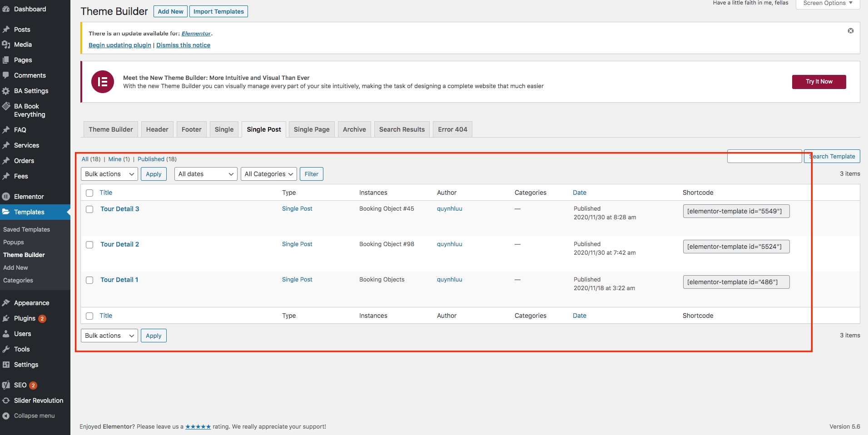Open Comments via its speech bubble icon
This screenshot has height=435, width=868.
(x=6, y=75)
